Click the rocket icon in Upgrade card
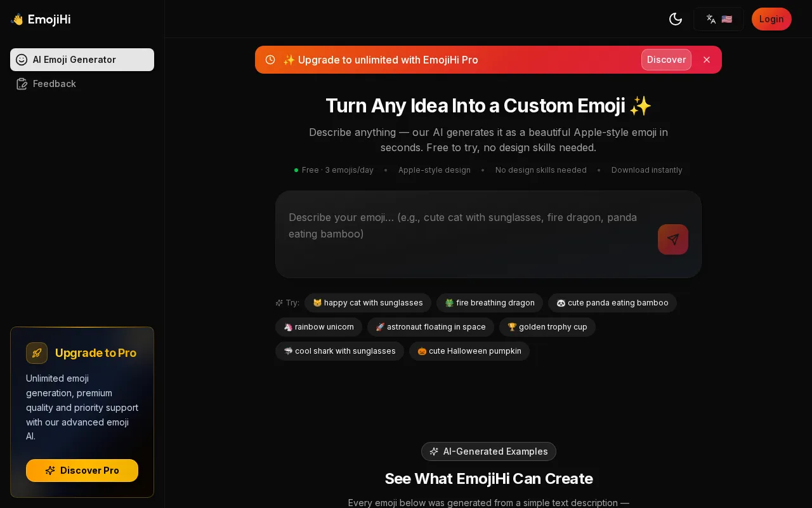The width and height of the screenshot is (812, 508). (x=37, y=353)
